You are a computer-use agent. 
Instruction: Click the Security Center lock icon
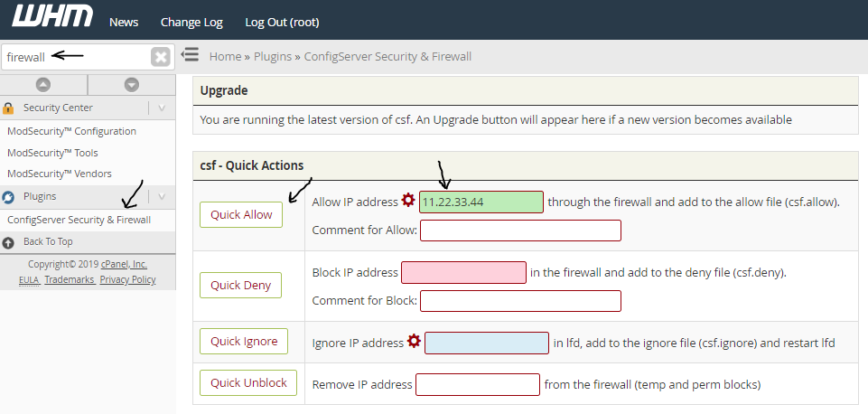tap(8, 108)
